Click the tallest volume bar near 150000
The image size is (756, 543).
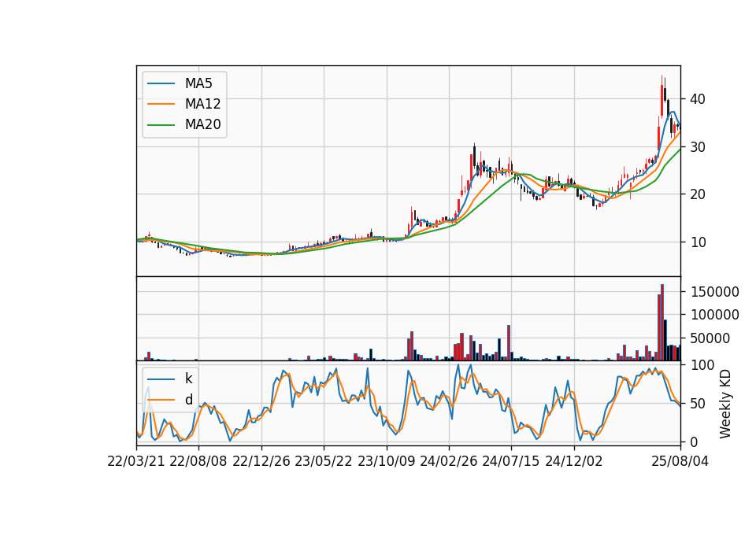[x=662, y=323]
